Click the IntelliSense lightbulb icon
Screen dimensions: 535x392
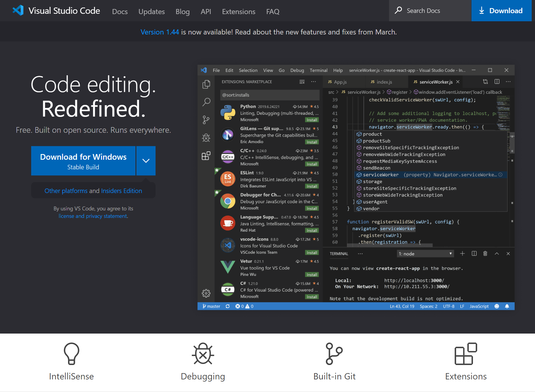coord(71,354)
